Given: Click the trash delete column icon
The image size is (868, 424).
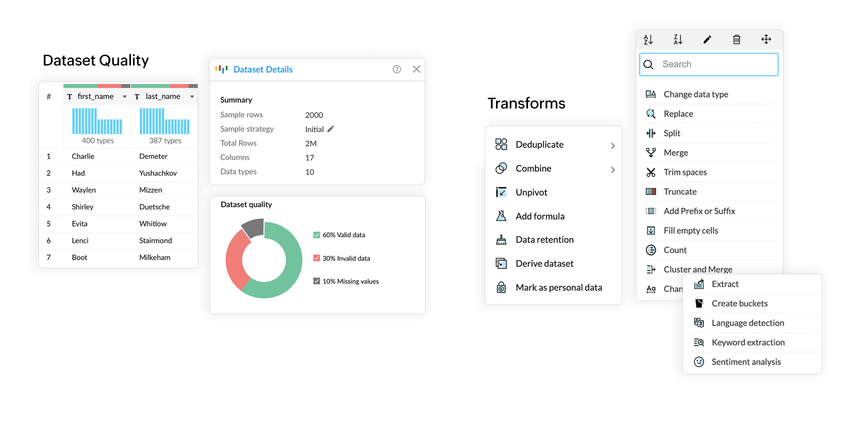Looking at the screenshot, I should 737,40.
